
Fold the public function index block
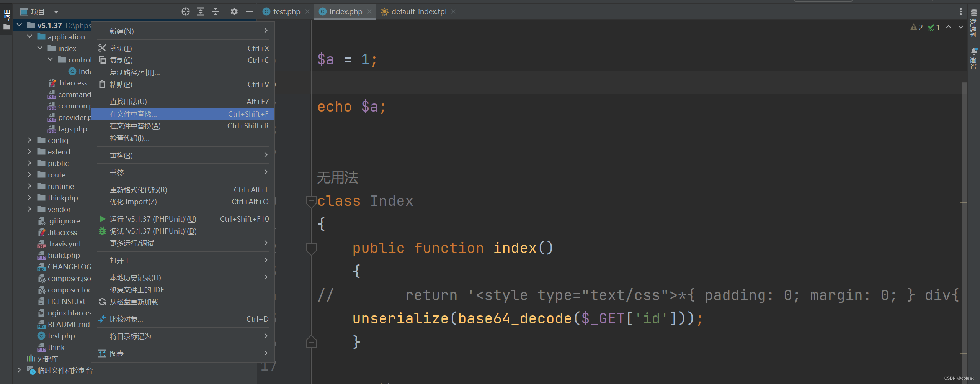point(311,249)
